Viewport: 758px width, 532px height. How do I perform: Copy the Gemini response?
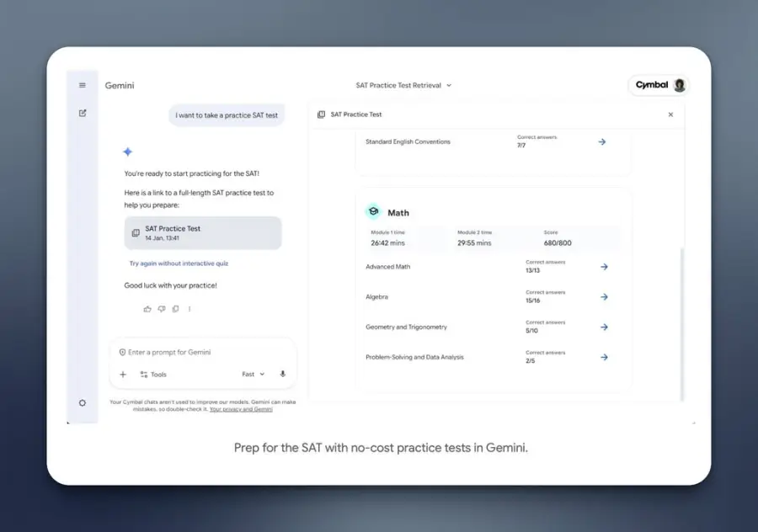pos(175,309)
